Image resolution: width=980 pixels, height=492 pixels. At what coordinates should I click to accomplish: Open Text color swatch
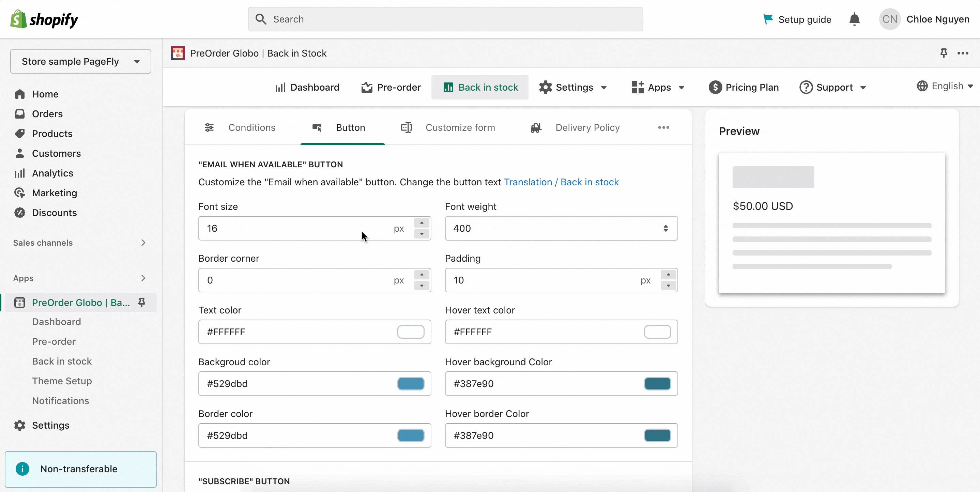[411, 332]
